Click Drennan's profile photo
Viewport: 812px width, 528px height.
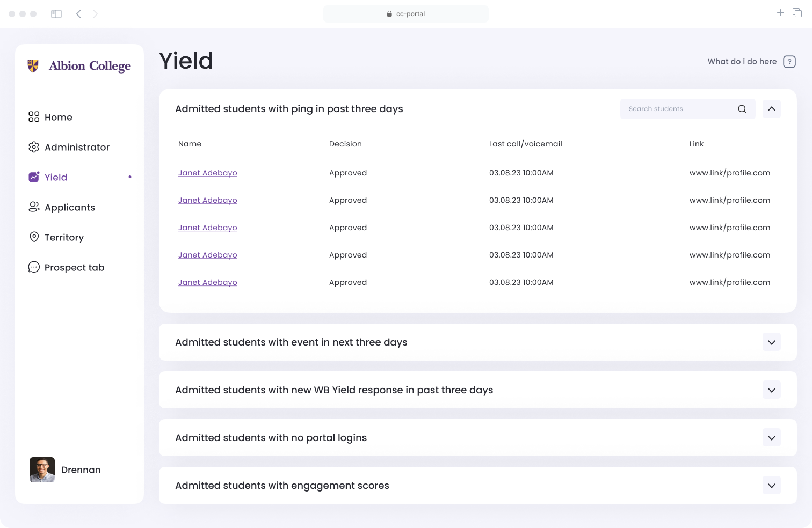click(42, 470)
